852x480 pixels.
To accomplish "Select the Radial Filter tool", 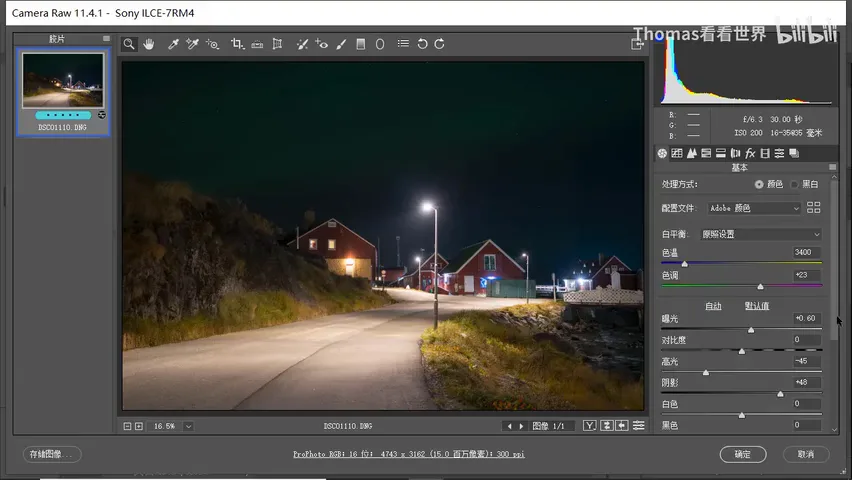I will [380, 44].
